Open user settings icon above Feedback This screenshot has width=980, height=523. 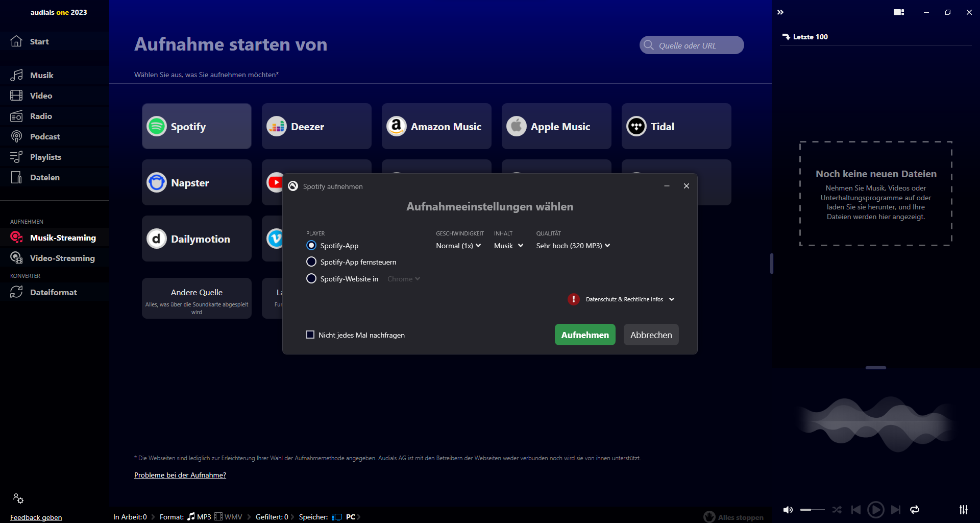pos(18,498)
